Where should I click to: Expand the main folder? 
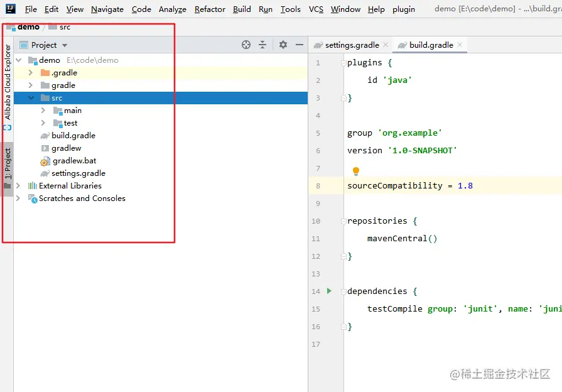click(x=43, y=111)
